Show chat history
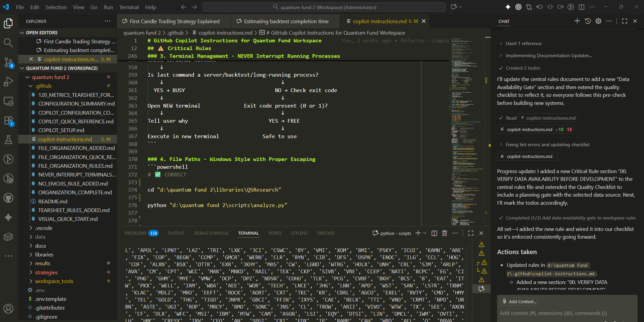 click(588, 21)
